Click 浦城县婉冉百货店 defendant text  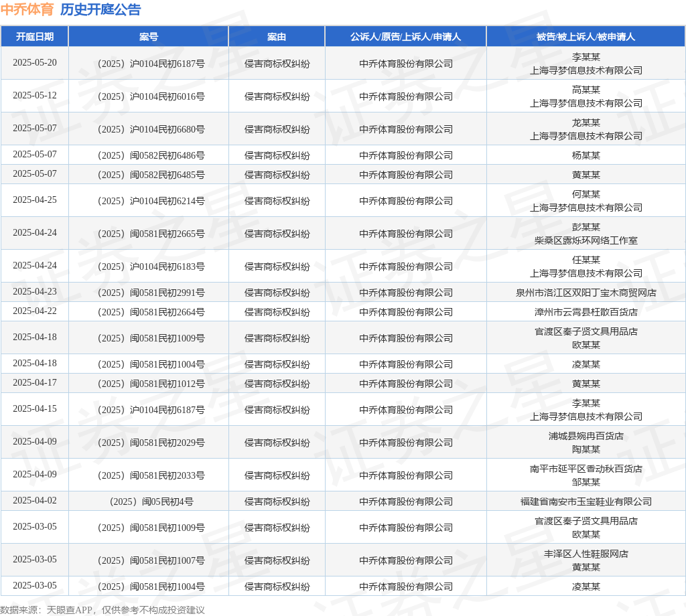point(586,437)
